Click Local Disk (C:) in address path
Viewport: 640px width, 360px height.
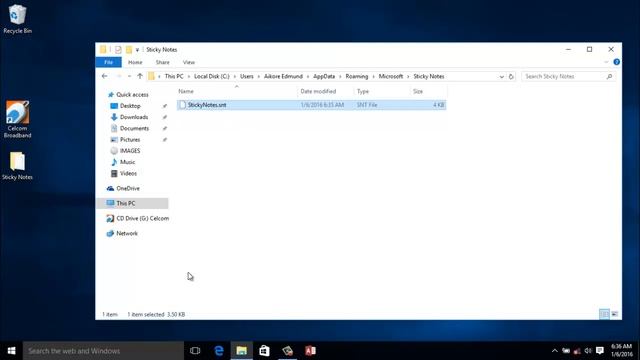211,76
